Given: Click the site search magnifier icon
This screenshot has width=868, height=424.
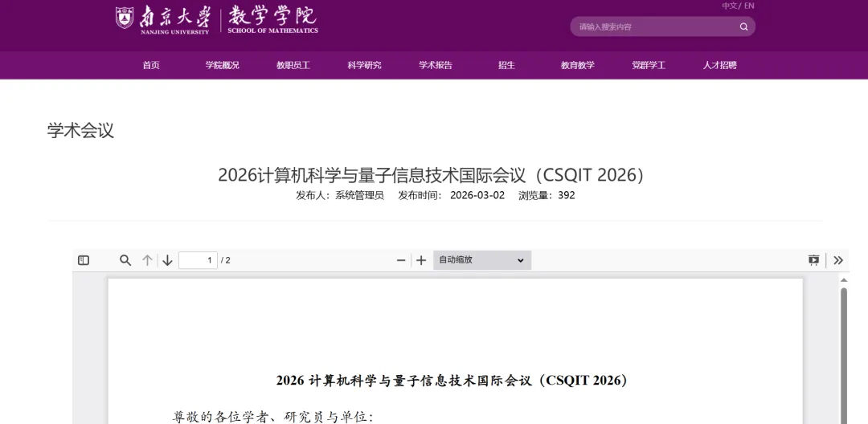Looking at the screenshot, I should pos(743,26).
